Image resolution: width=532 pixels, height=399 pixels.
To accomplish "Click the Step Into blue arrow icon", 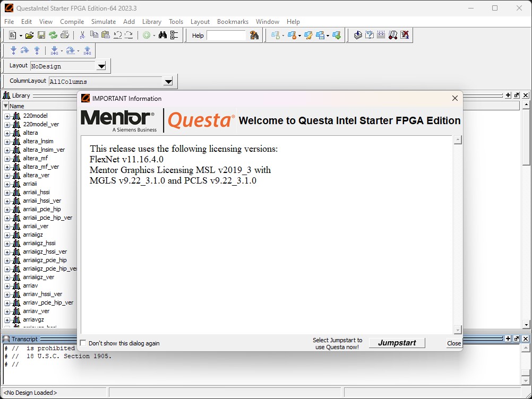I will click(13, 50).
